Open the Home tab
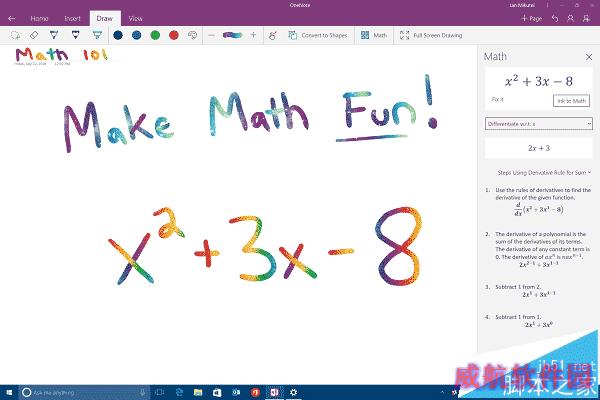The image size is (600, 400). pos(38,18)
